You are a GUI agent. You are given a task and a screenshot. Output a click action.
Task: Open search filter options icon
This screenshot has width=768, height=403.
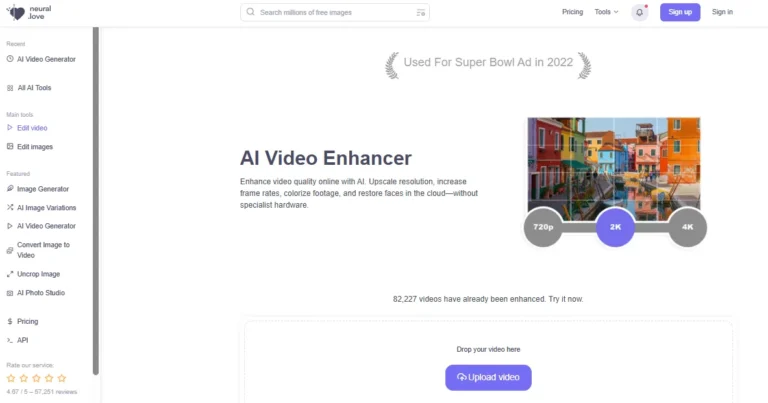[x=420, y=12]
